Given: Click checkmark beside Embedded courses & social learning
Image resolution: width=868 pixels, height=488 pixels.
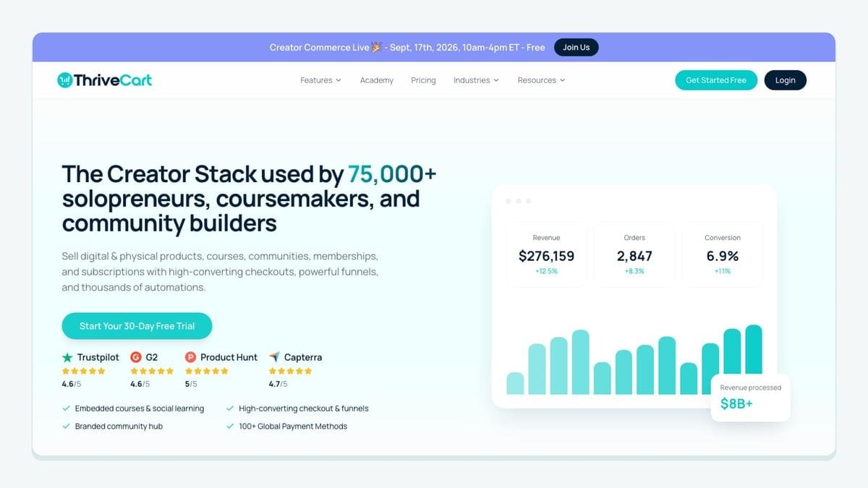Looking at the screenshot, I should coord(66,408).
